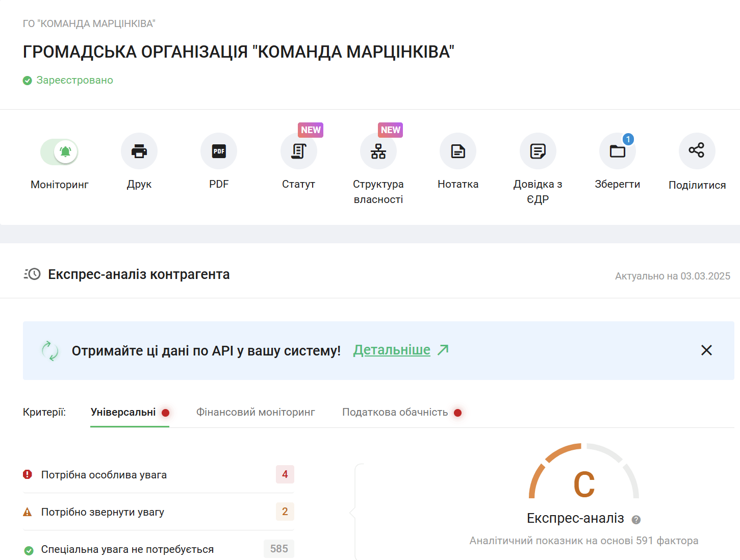
Task: Expand Спеціальна увага не потребується row
Action: click(158, 549)
